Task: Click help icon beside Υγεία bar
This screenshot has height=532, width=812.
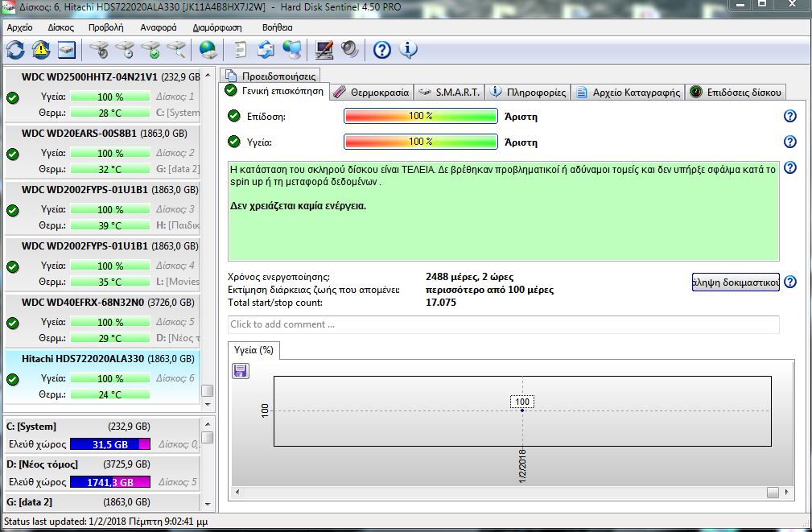Action: [x=789, y=142]
